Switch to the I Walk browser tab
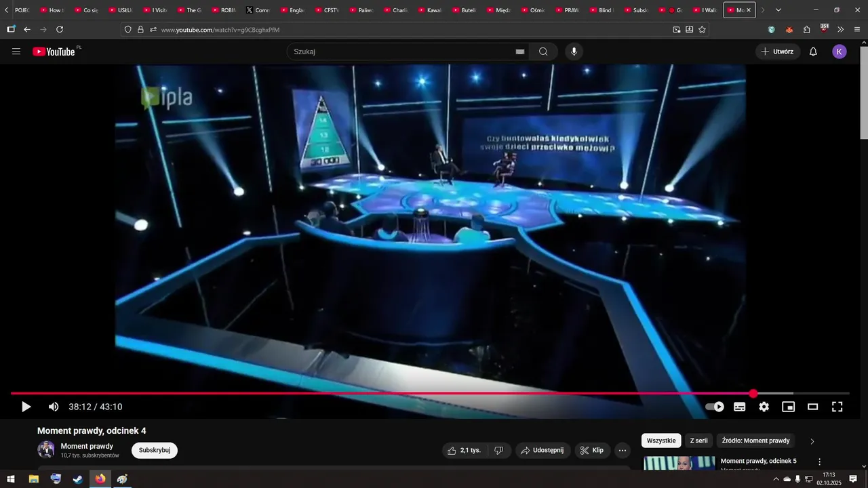The width and height of the screenshot is (868, 488). click(x=705, y=10)
